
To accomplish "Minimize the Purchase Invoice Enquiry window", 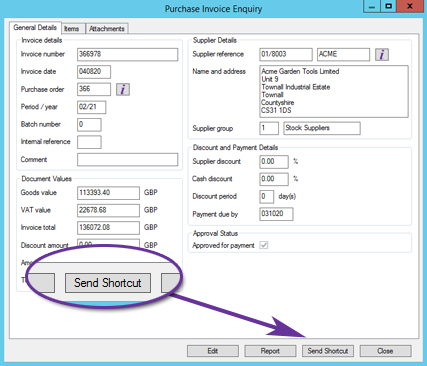I will pyautogui.click(x=372, y=6).
